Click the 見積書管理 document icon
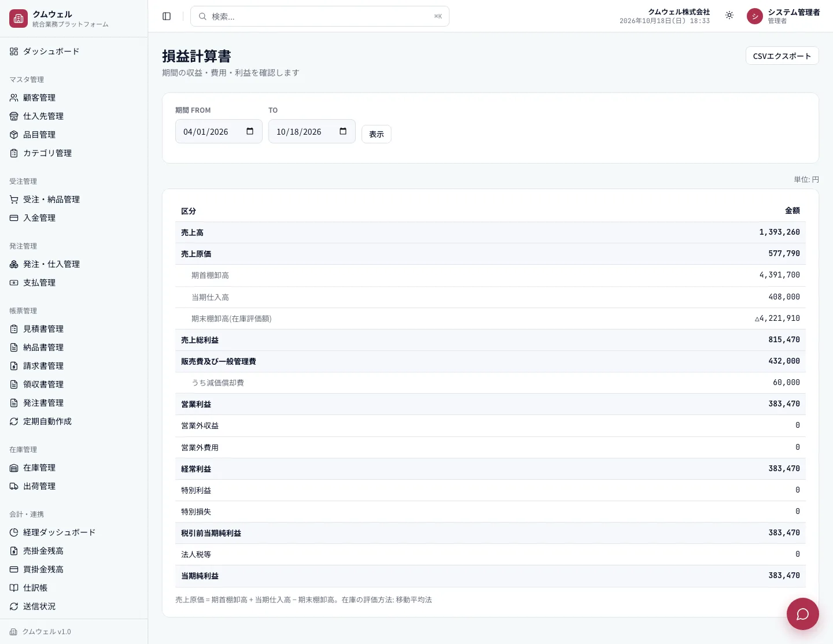Screen dimensions: 833x644 (14, 329)
